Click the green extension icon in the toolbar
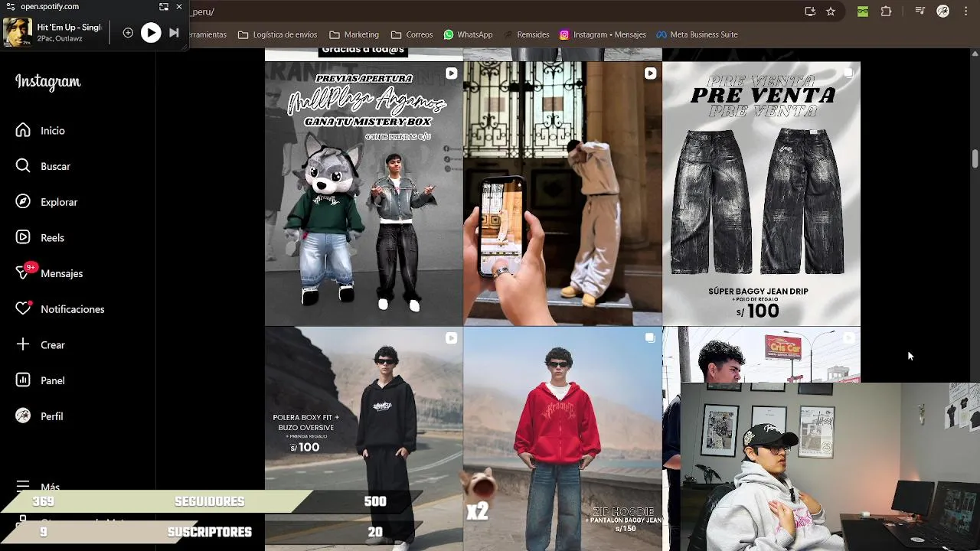The image size is (980, 551). coord(863,11)
